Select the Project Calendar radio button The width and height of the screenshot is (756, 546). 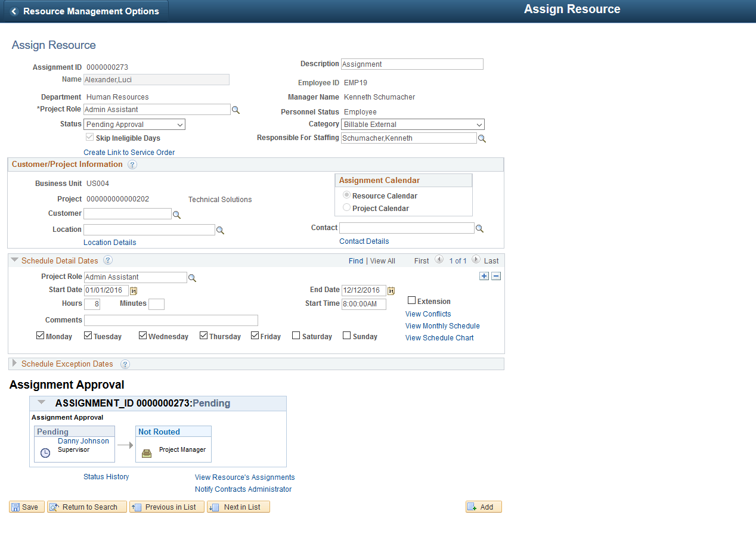click(346, 207)
